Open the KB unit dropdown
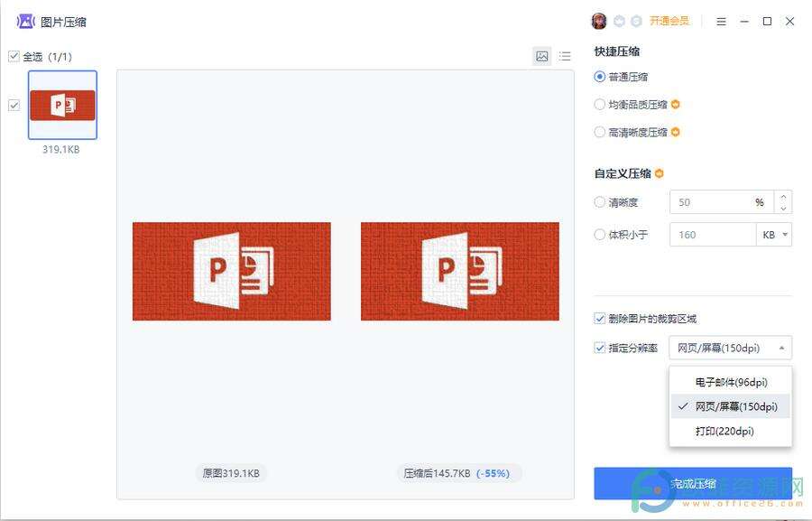The width and height of the screenshot is (812, 521). coord(774,235)
